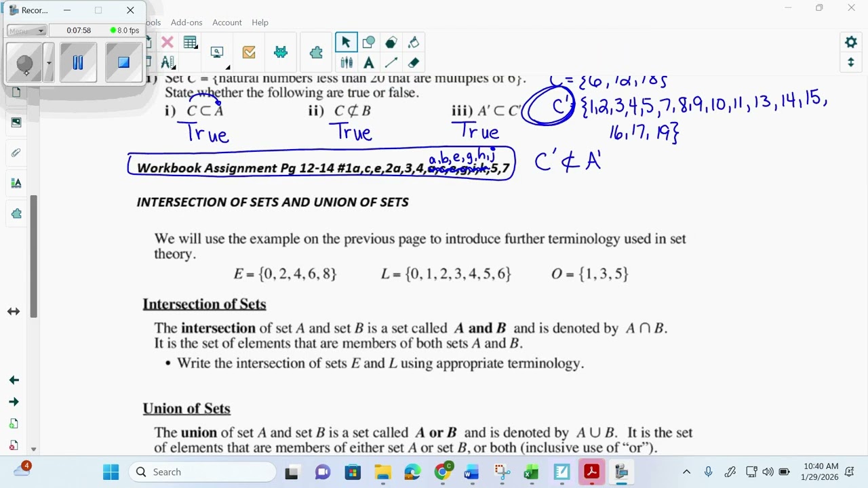868x488 pixels.
Task: Open the teal monster activity builder icon
Action: pos(281,52)
